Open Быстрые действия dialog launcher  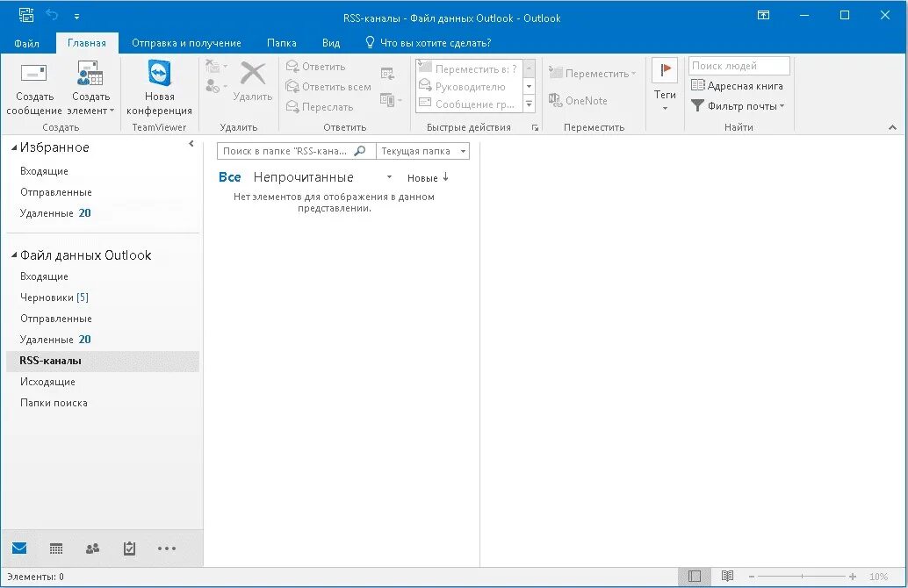coord(535,128)
